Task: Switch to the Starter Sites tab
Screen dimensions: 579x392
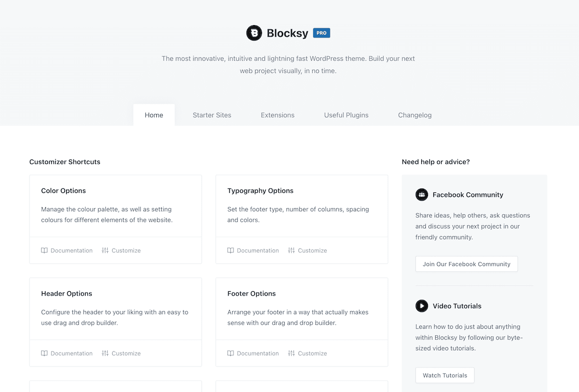Action: [x=212, y=115]
